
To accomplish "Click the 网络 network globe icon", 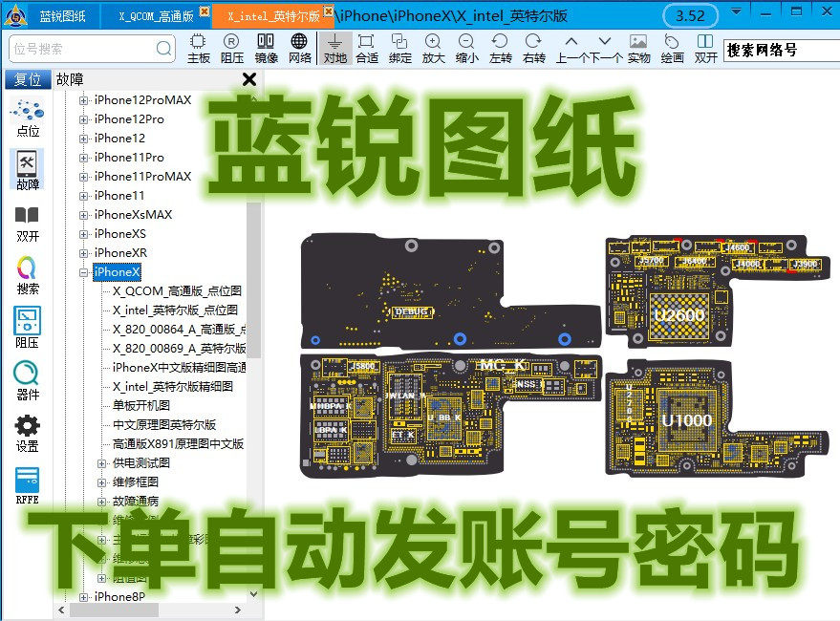I will pyautogui.click(x=299, y=48).
